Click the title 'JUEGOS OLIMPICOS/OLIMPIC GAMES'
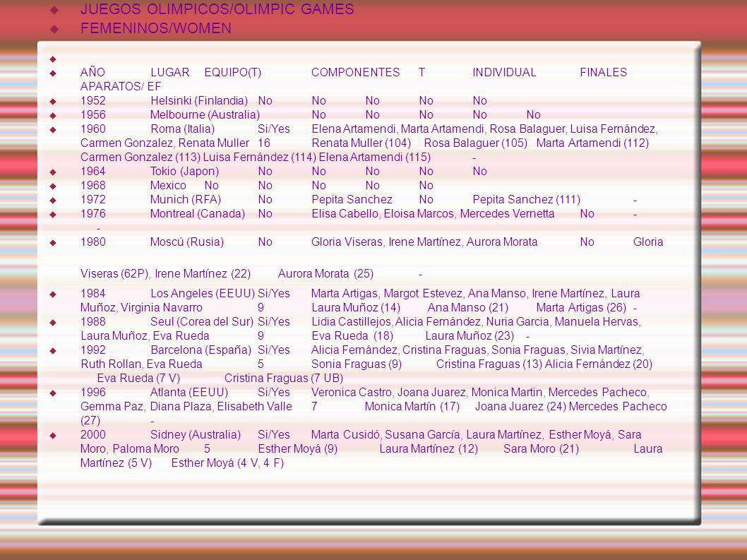 point(217,9)
